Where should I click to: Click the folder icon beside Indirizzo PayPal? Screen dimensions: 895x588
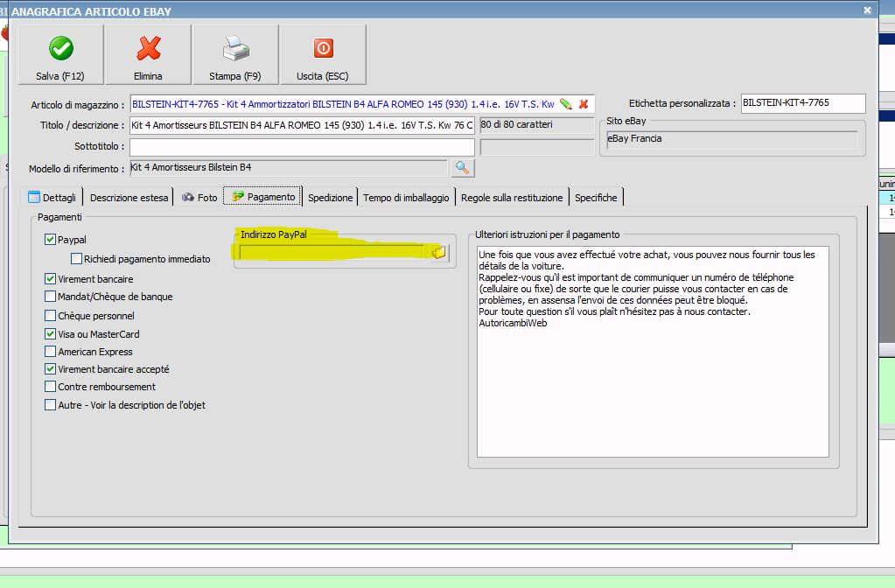[439, 252]
